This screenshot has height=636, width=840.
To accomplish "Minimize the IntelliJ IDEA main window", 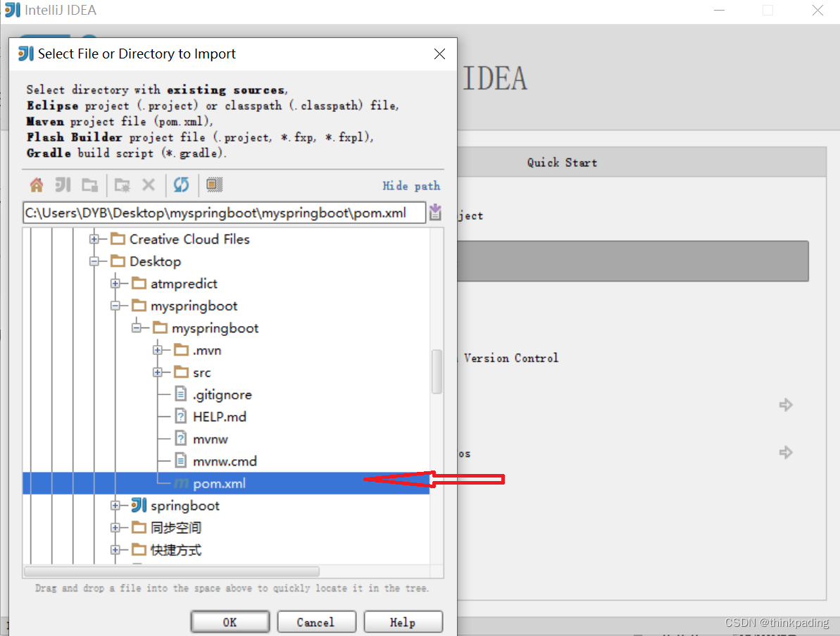I will (x=720, y=10).
